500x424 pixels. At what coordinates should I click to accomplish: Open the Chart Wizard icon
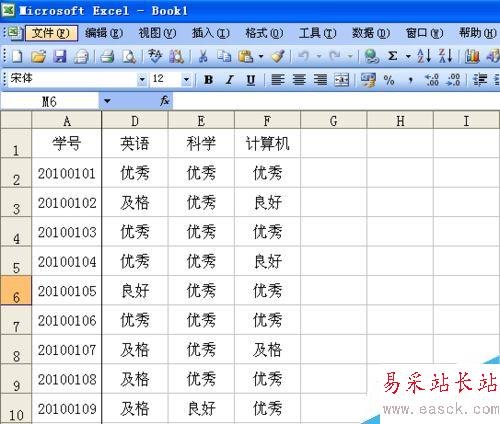(472, 56)
